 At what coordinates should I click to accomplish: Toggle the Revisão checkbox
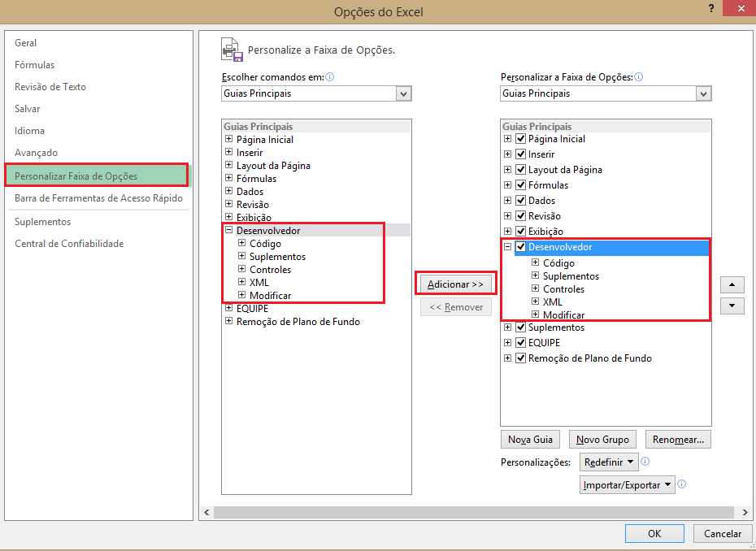tap(521, 216)
